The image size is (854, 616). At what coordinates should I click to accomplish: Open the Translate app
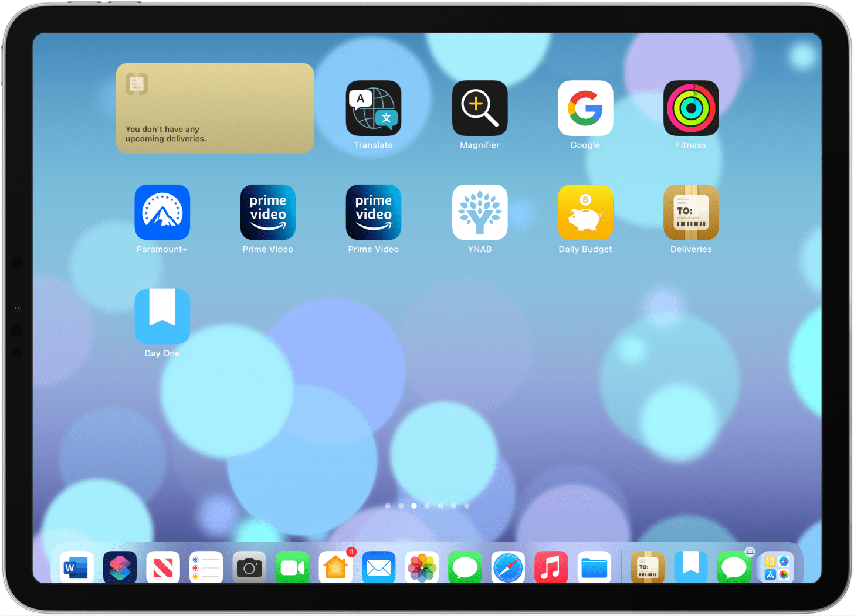374,108
